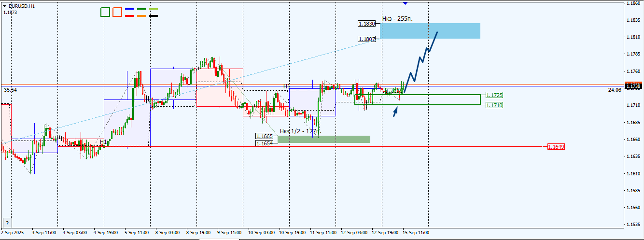The width and height of the screenshot is (644, 240).
Task: Click the 1.1830 price label
Action: point(366,23)
